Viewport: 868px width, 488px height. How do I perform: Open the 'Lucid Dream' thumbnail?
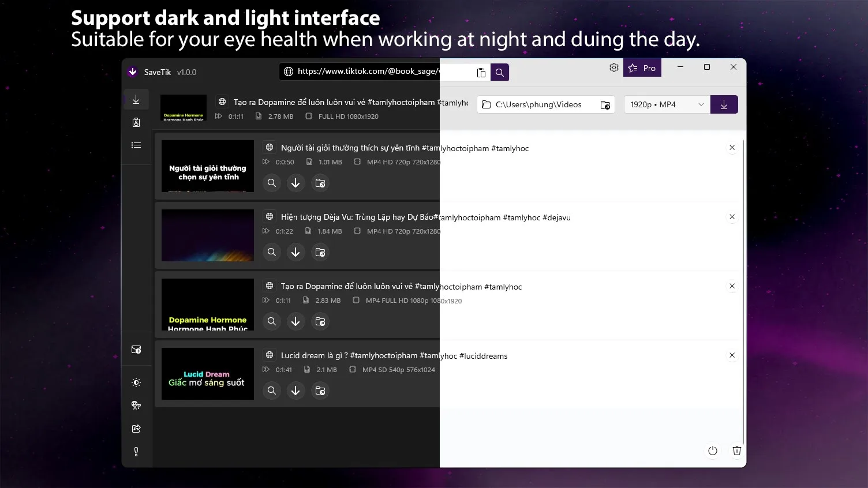[x=208, y=374]
